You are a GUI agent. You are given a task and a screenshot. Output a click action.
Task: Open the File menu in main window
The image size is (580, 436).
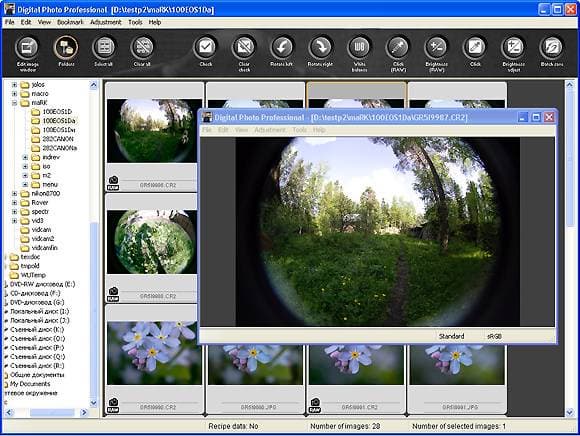9,22
